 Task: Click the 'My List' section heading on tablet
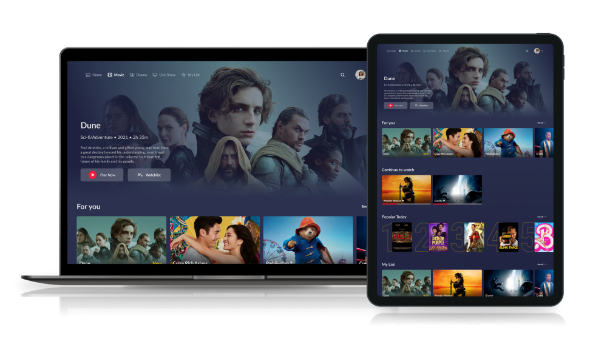pyautogui.click(x=388, y=265)
